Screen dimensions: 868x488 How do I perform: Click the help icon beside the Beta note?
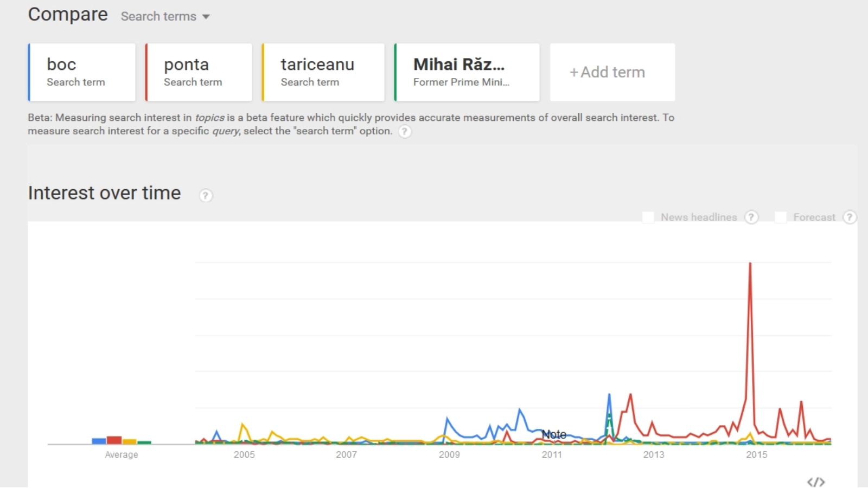click(405, 131)
